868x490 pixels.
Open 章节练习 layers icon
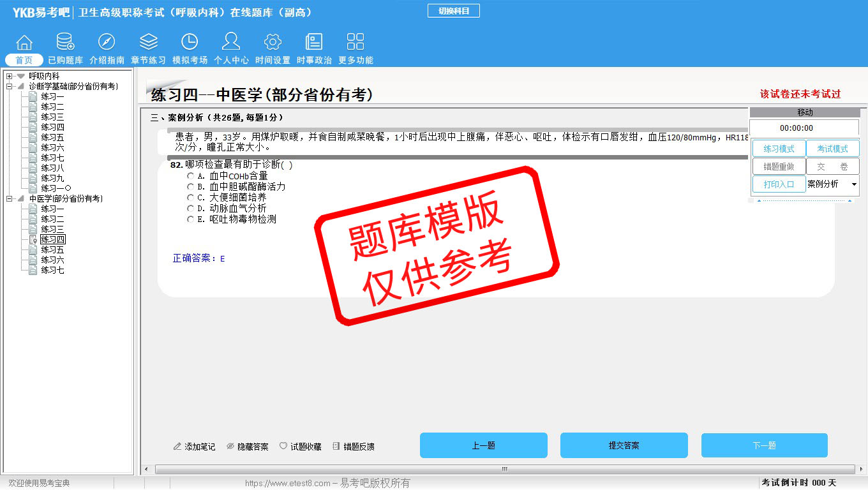coord(148,43)
